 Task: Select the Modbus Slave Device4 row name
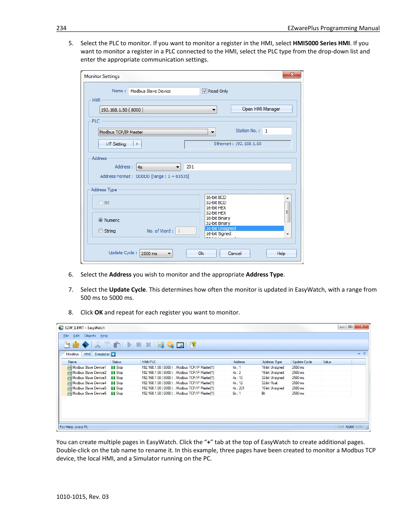(x=89, y=383)
